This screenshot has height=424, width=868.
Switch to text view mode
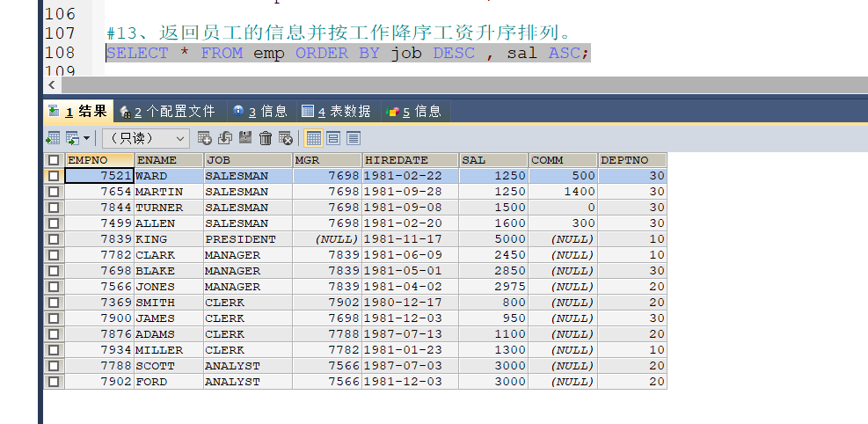click(x=354, y=138)
